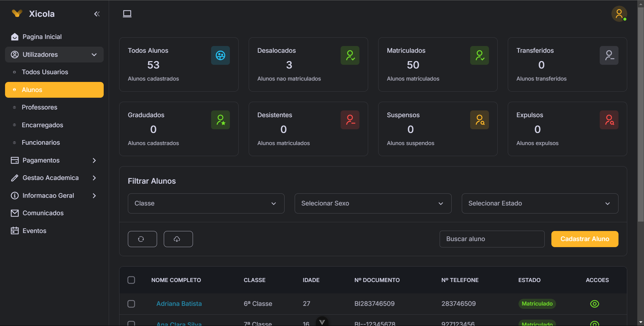
Task: Click the Todos Alunos group icon
Action: (x=220, y=55)
